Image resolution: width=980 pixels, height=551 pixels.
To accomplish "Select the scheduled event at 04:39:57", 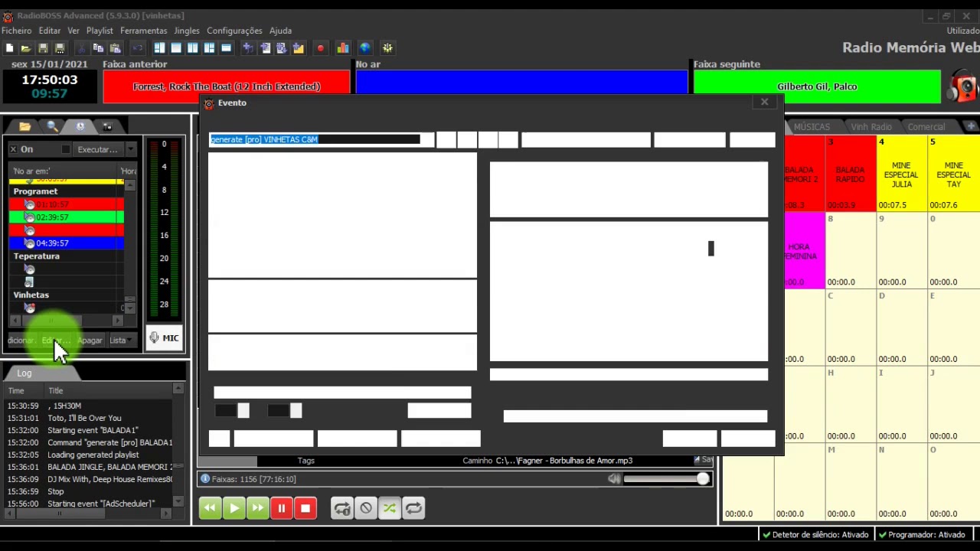I will coord(66,243).
